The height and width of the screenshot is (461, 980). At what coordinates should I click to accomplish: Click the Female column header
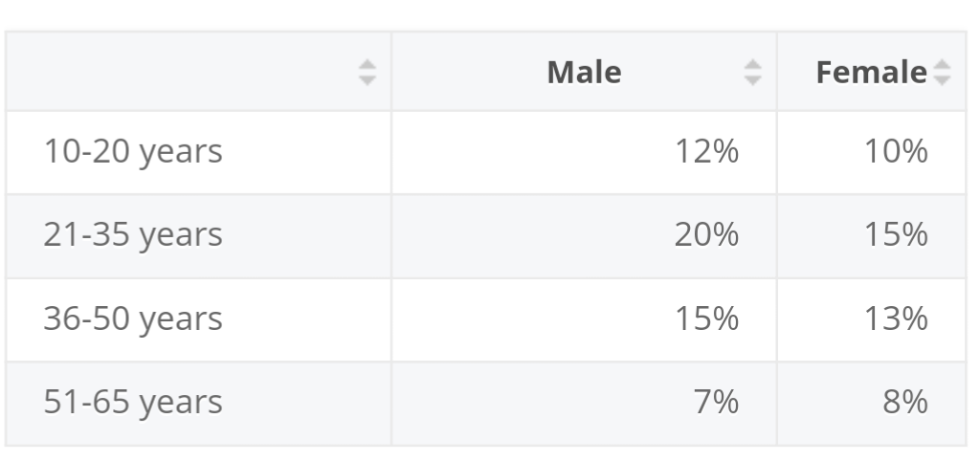(871, 72)
